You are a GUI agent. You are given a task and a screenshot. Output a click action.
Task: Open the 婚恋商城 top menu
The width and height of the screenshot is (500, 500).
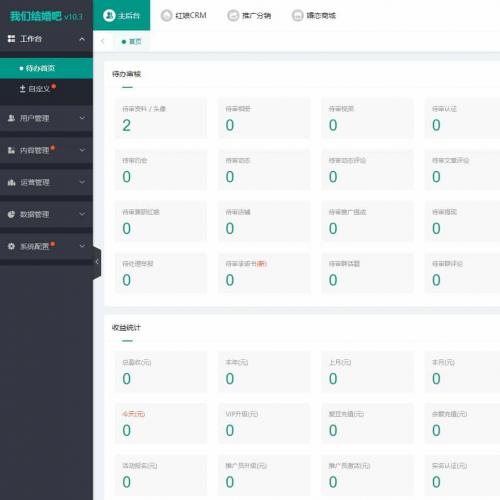[314, 15]
